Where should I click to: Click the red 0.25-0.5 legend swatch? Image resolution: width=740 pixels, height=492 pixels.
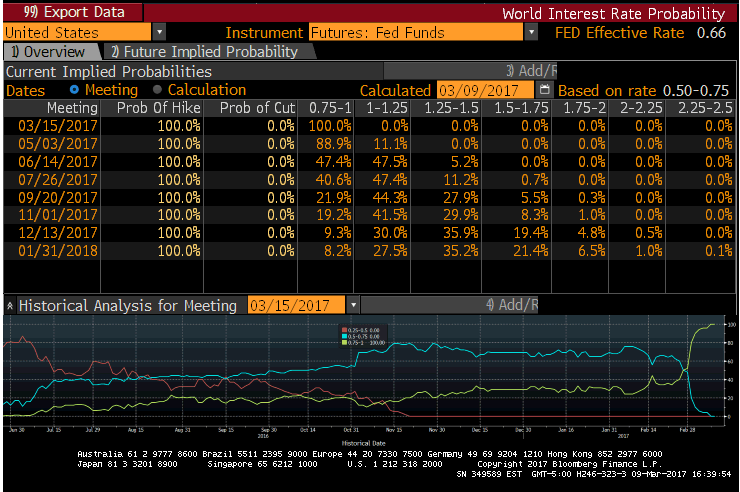(344, 330)
